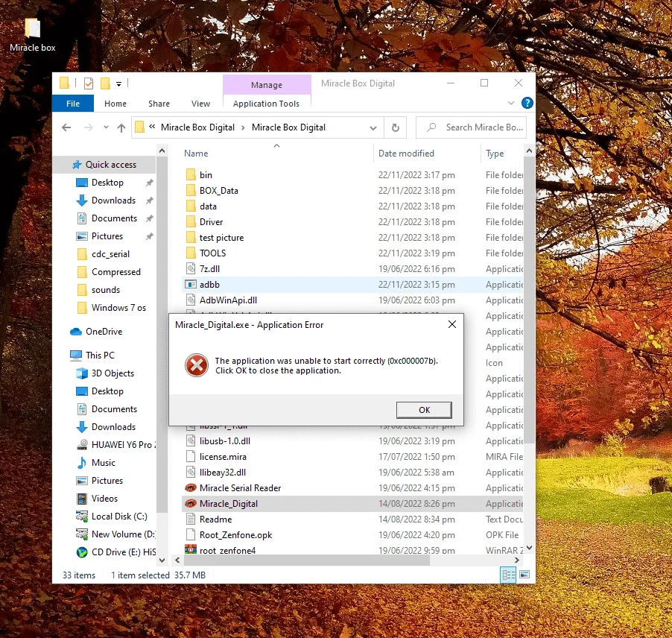Screen dimensions: 672x638
Task: Select the Readme text document
Action: point(215,519)
